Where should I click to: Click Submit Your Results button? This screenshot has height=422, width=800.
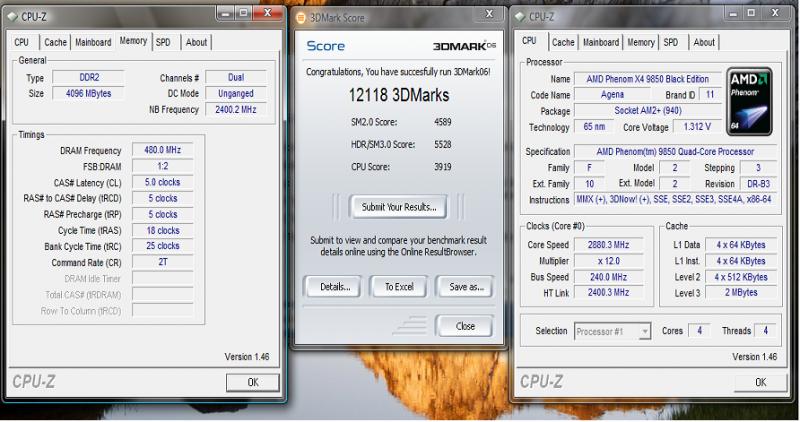(399, 207)
